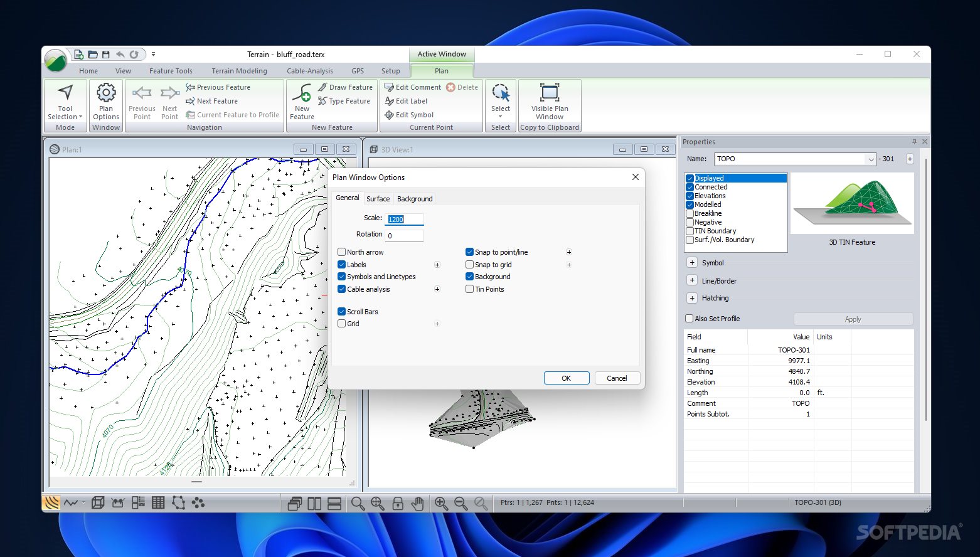This screenshot has height=557, width=980.
Task: Open the Name TOPO combo box dropdown
Action: 871,159
